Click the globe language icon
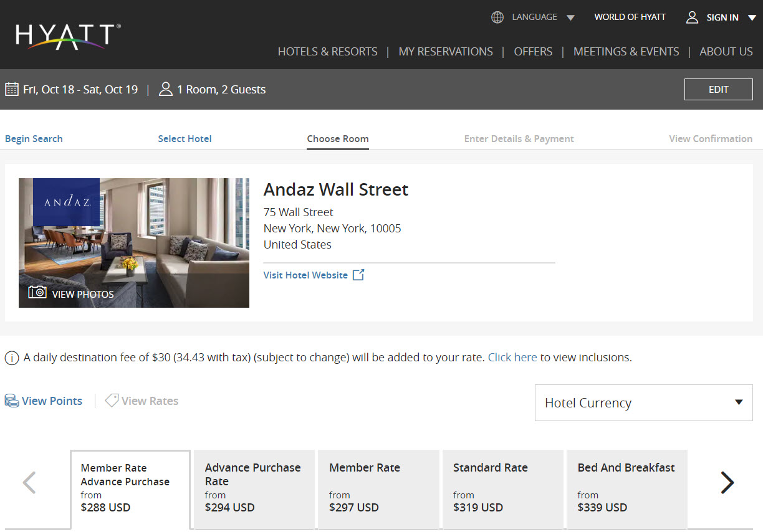Screen dimensions: 763x532 497,17
